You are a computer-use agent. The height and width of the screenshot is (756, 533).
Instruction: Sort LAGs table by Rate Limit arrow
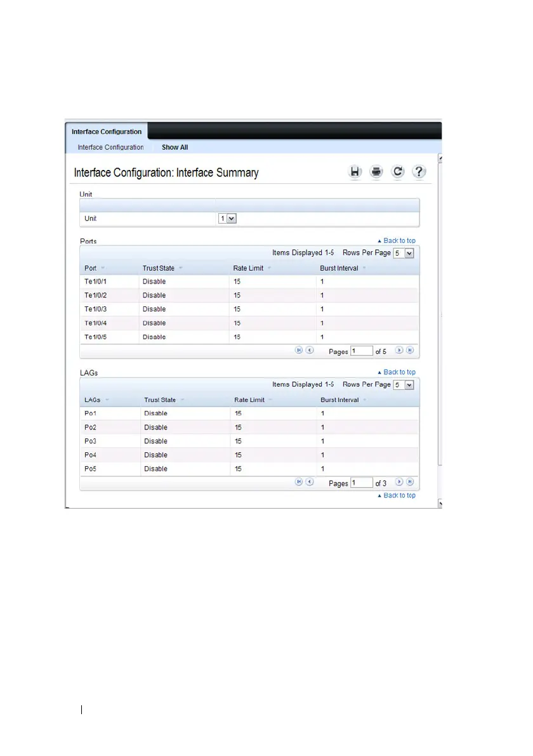click(270, 400)
